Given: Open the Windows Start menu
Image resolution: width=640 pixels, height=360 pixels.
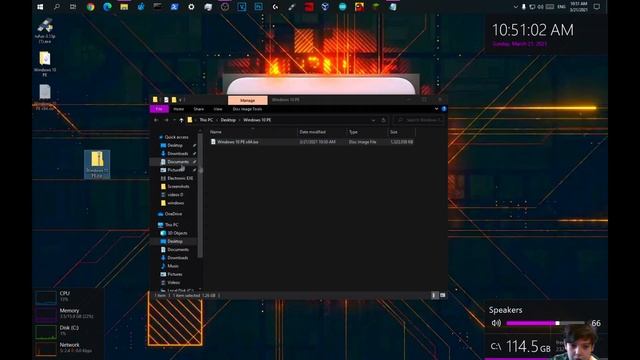Looking at the screenshot, I should click(40, 7).
